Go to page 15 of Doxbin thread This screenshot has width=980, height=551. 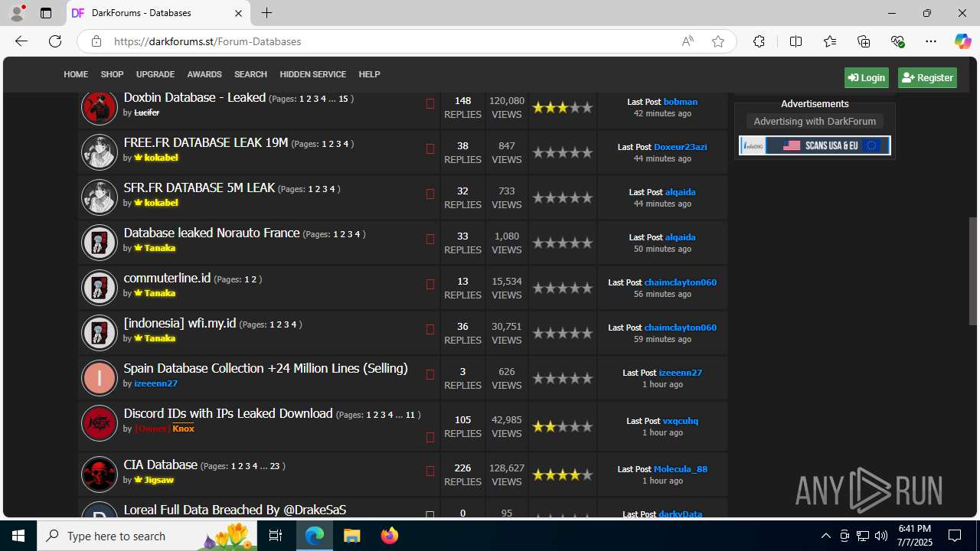(343, 99)
